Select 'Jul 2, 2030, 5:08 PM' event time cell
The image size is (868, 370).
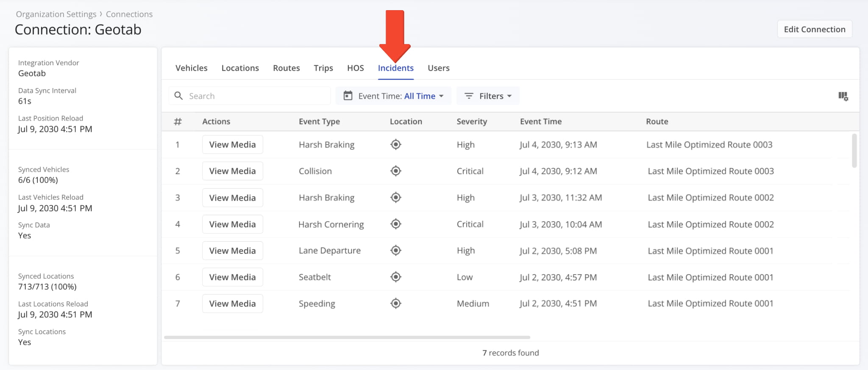[558, 251]
